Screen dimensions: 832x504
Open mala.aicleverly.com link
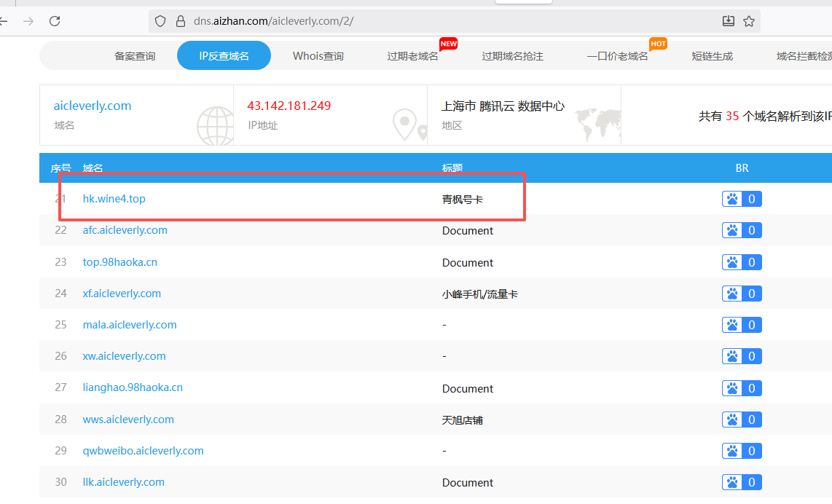point(130,325)
